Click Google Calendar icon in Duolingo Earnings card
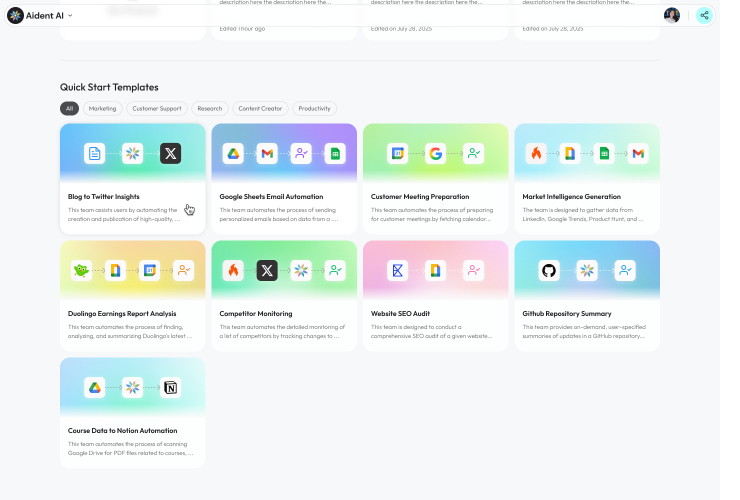This screenshot has height=500, width=740. [150, 271]
